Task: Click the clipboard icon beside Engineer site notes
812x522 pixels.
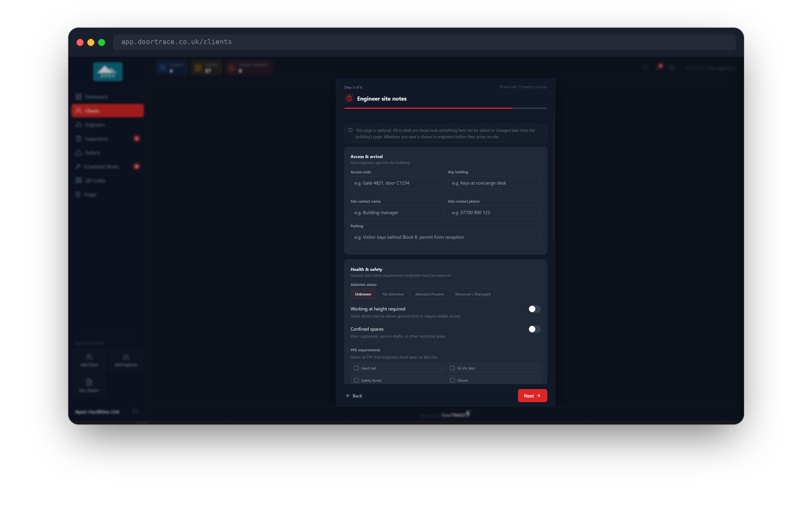Action: click(349, 98)
